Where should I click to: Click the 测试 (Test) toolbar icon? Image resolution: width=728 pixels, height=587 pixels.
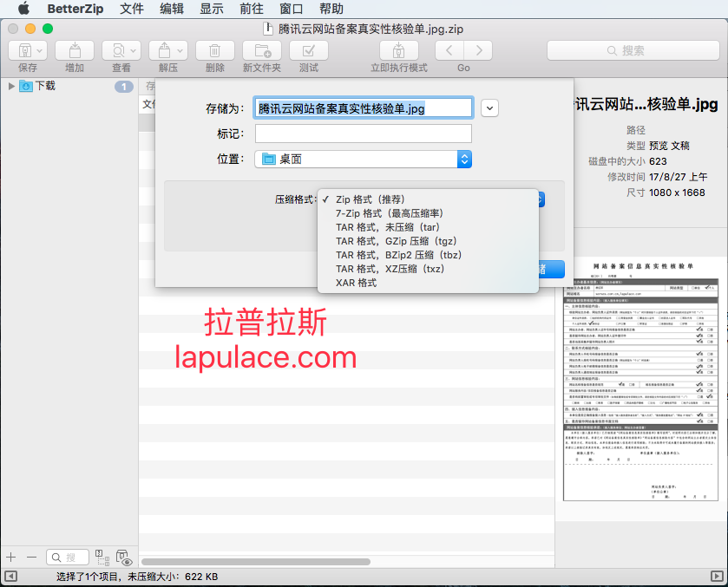(x=309, y=50)
